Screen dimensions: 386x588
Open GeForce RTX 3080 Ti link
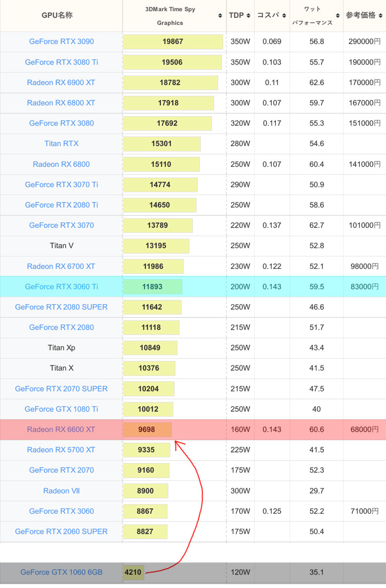coord(61,62)
